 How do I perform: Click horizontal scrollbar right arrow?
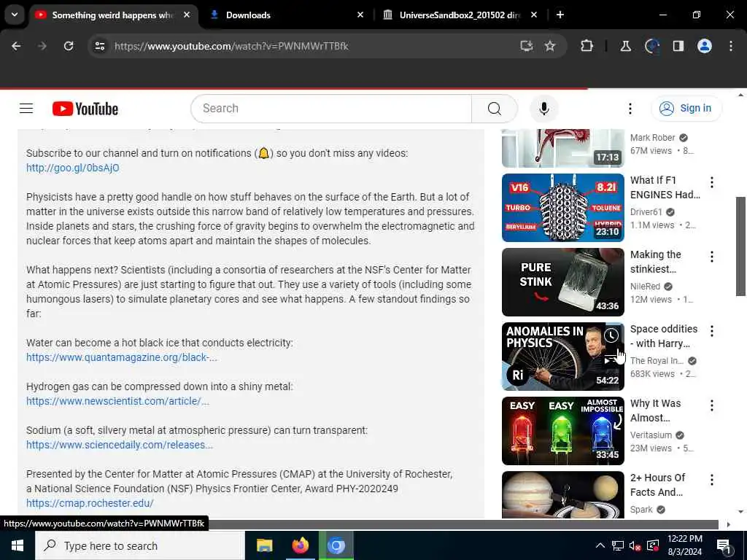tap(729, 525)
